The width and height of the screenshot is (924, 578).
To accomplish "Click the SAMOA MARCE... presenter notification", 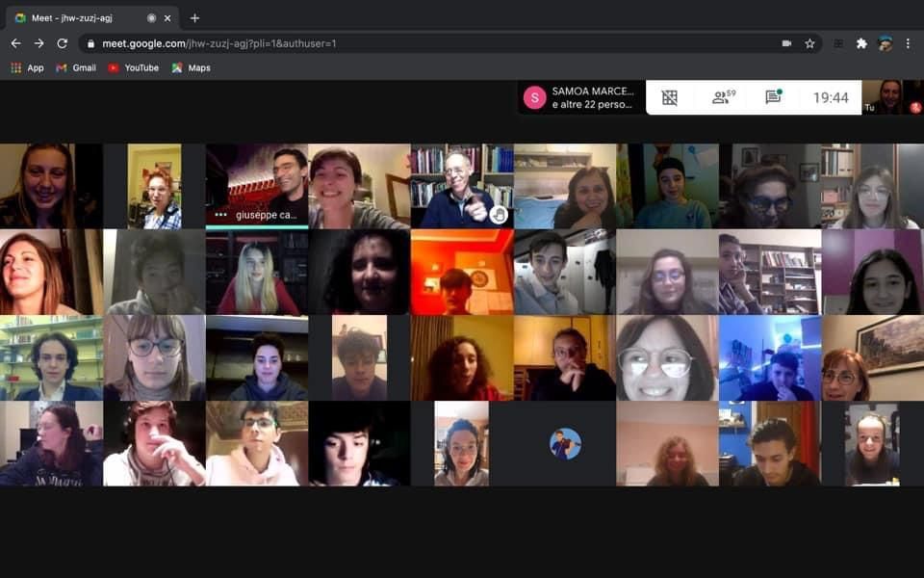I will (x=581, y=97).
